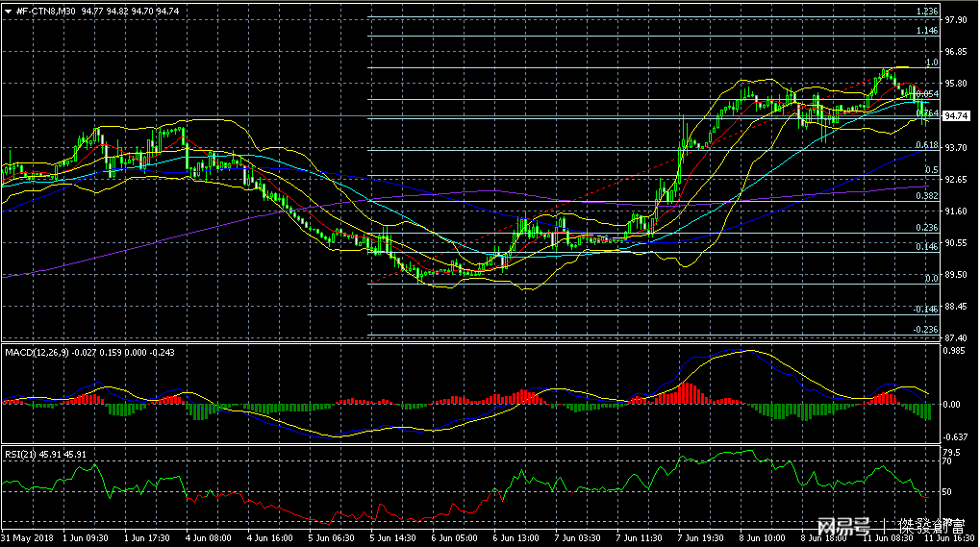This screenshot has width=980, height=547.
Task: Click the 7 Jun 19:30 time label
Action: pyautogui.click(x=701, y=538)
